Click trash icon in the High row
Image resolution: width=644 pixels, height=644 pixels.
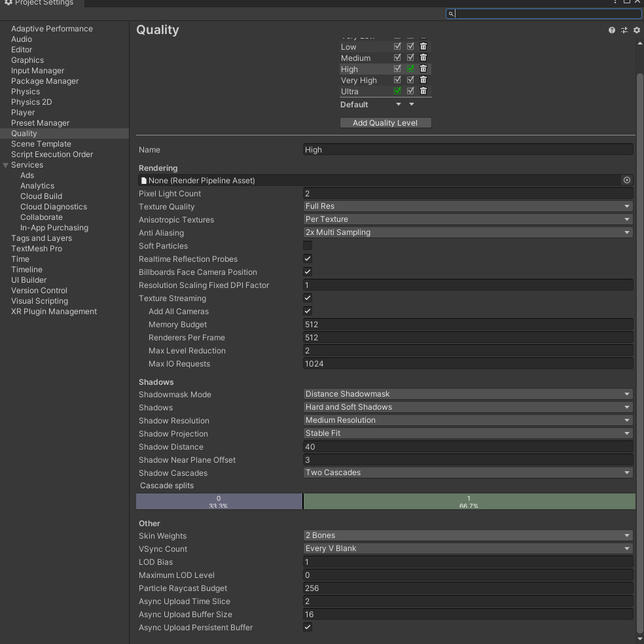tap(423, 69)
